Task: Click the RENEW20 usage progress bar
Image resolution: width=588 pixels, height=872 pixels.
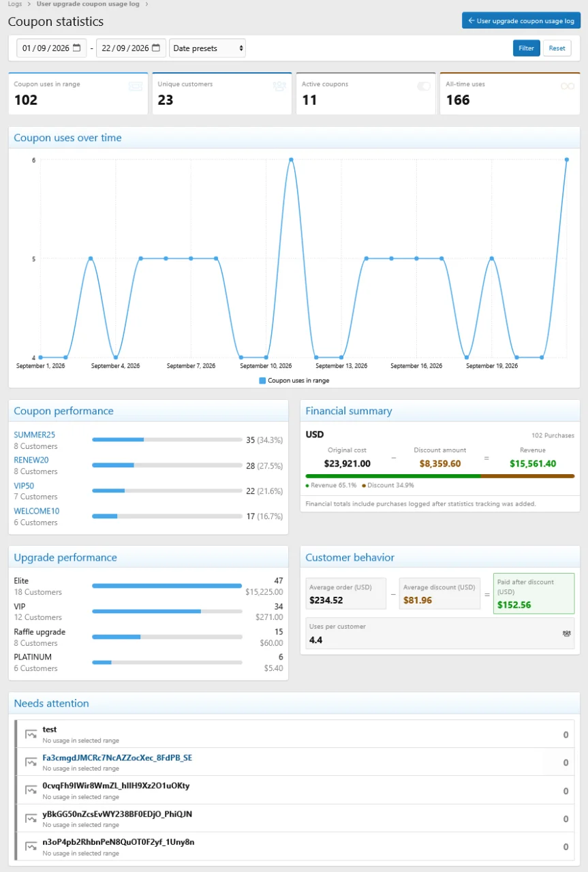Action: pos(167,465)
